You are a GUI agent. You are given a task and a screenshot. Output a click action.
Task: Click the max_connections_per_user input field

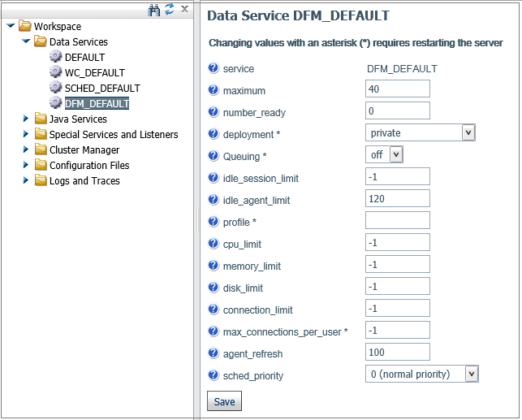point(398,330)
